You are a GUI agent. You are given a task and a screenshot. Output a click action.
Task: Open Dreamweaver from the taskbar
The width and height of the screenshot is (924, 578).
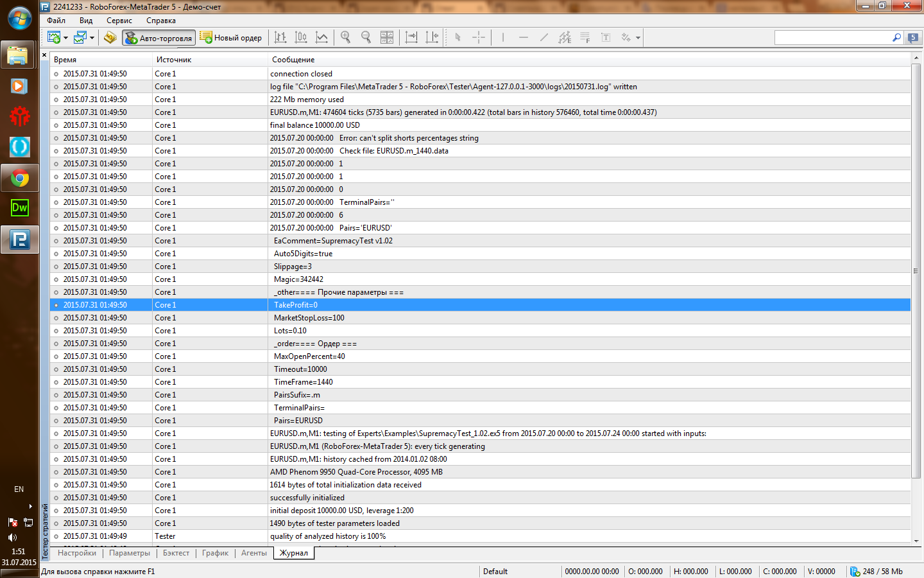19,208
